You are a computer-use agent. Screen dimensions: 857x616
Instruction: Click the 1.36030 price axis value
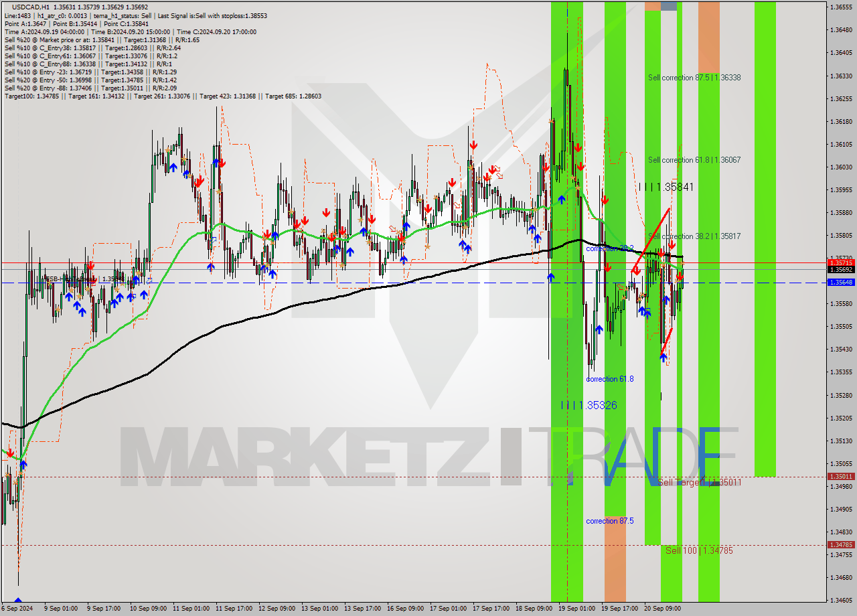(841, 167)
